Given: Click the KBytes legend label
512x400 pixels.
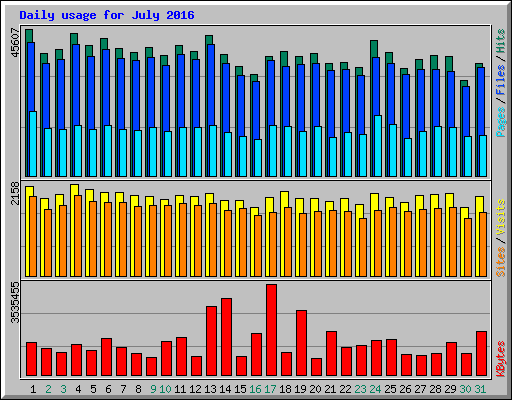Looking at the screenshot, I should [x=501, y=359].
